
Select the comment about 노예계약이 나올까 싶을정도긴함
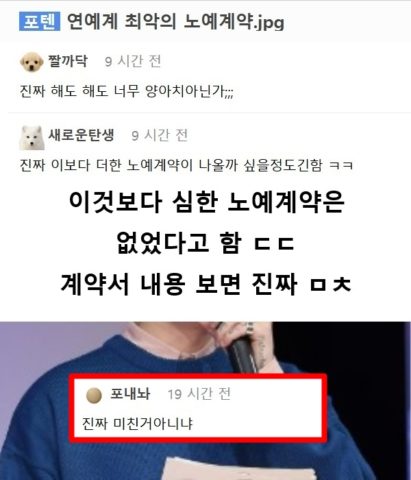click(x=186, y=165)
